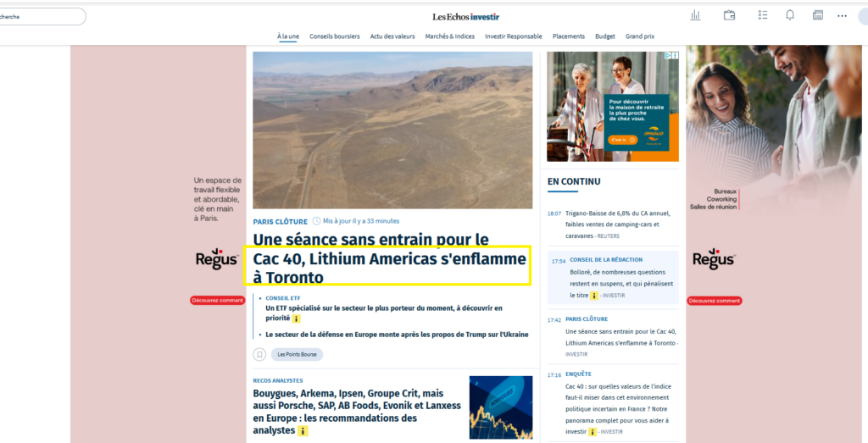Click the Regus logo below 'Salles de réunion'
The height and width of the screenshot is (443, 868).
pos(714,259)
